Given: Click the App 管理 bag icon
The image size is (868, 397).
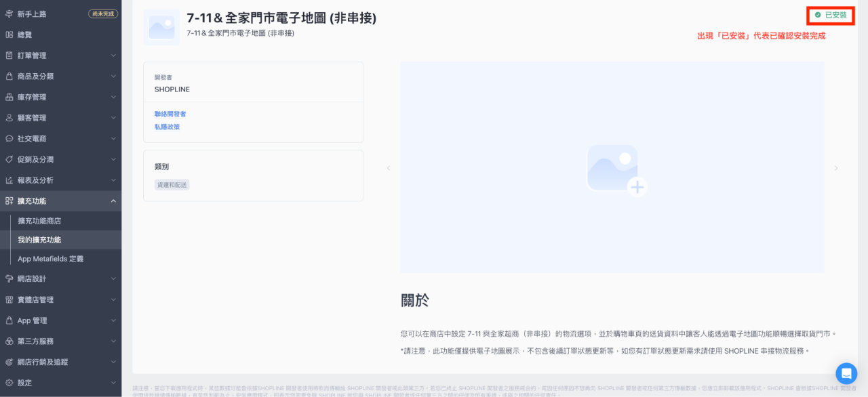Looking at the screenshot, I should (x=9, y=320).
